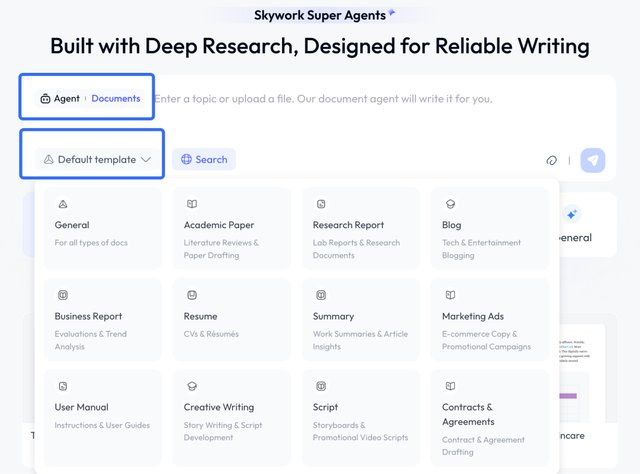Select the Marketing Ads template card
The width and height of the screenshot is (640, 474).
pyautogui.click(x=490, y=320)
